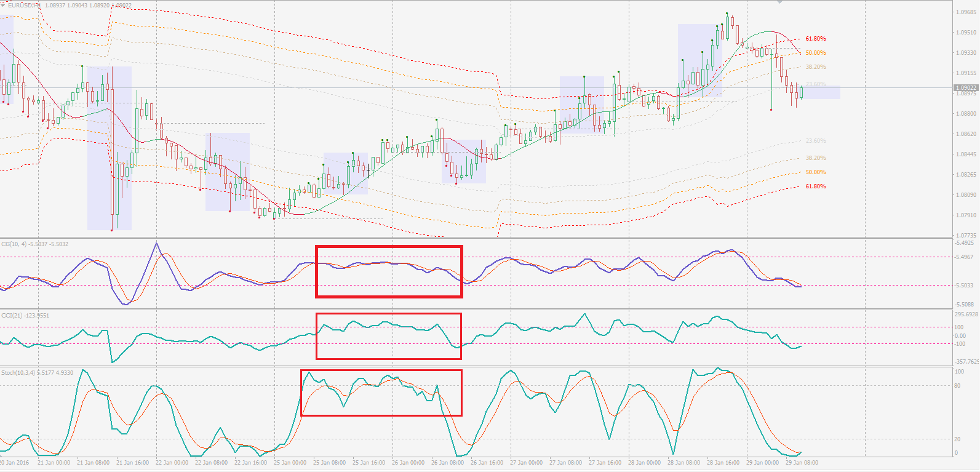This screenshot has width=980, height=472.
Task: Click time axis label 21 Jan 08:00
Action: tap(93, 463)
